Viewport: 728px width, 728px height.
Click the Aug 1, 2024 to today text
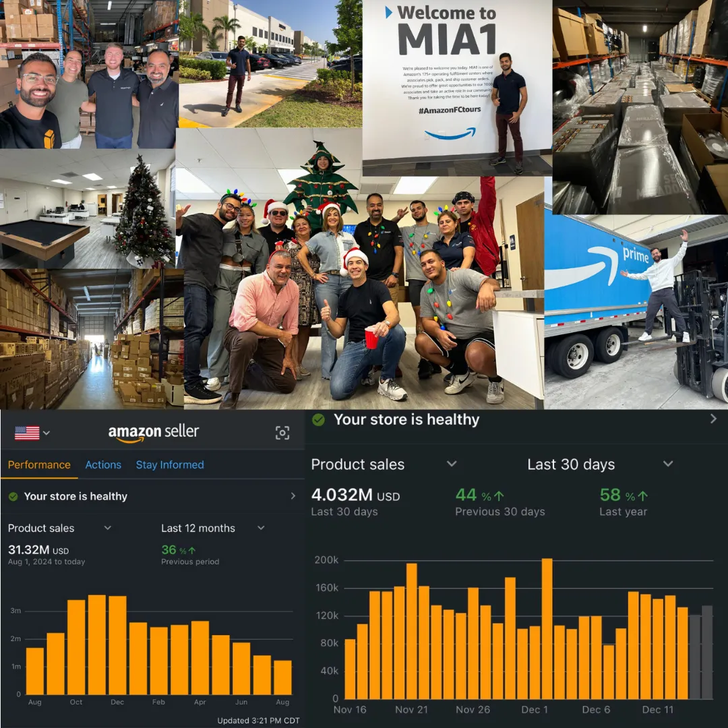coord(47,562)
